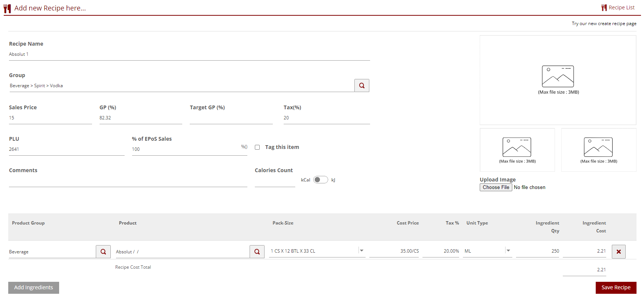Click the Product search icon beside Absolut

[257, 252]
